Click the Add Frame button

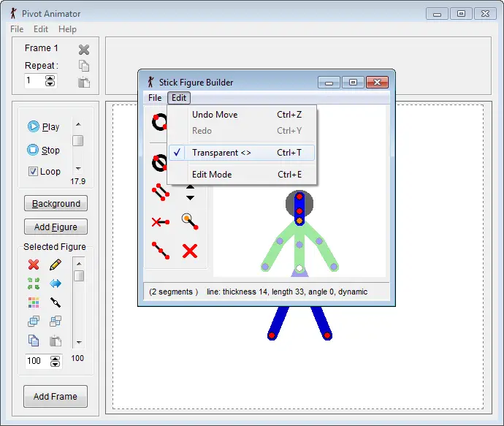coord(56,397)
